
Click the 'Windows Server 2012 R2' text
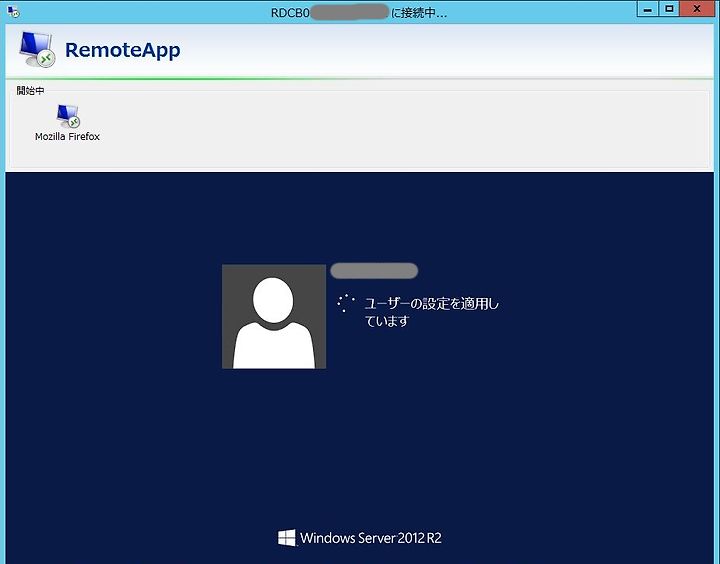point(371,538)
